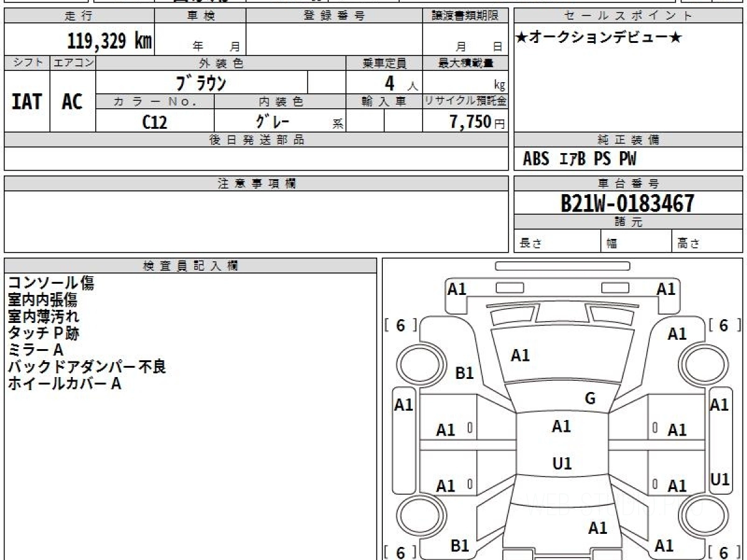Click the 乗車定員 header
Screen dimensions: 747x560
click(384, 63)
